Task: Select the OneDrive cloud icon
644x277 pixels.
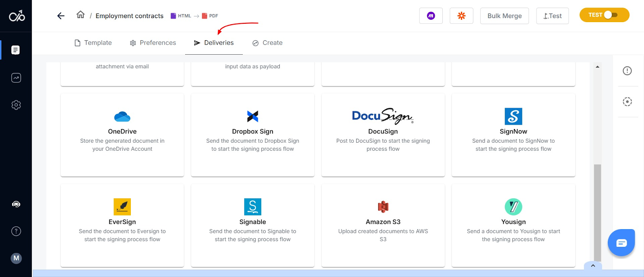Action: [x=122, y=117]
